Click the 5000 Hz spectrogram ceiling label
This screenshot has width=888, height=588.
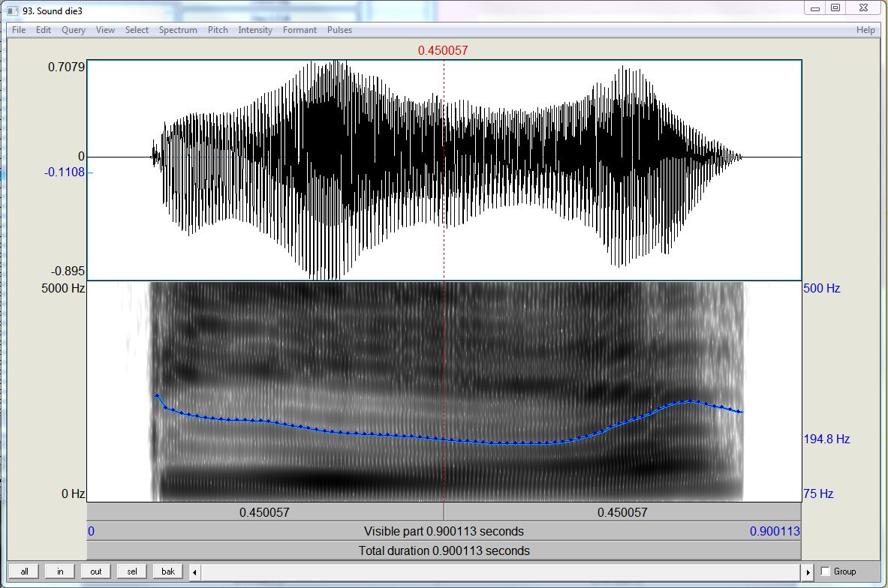click(63, 288)
